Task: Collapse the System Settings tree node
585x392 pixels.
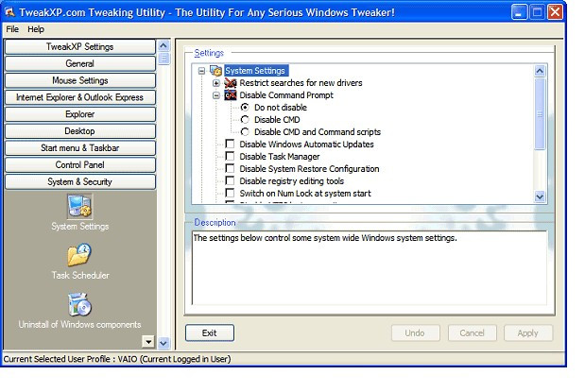Action: [x=202, y=71]
